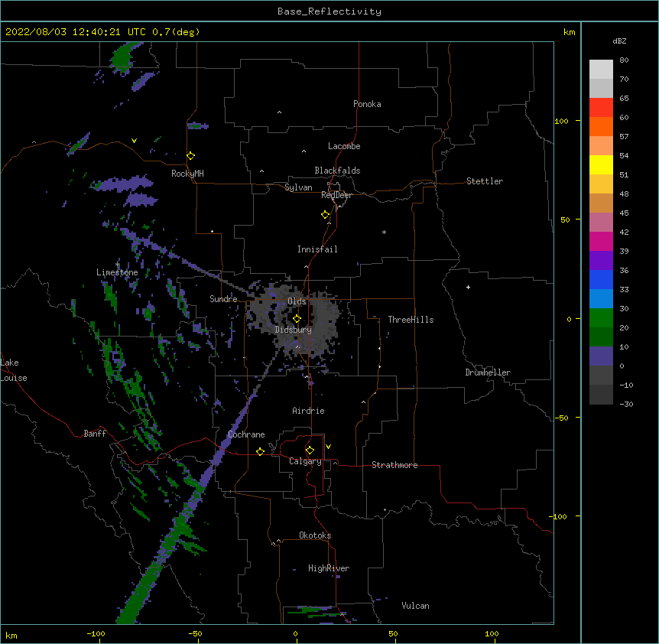Viewport: 659px width, 644px height.
Task: Click the yellow V marker northwest of RockyMH
Action: (x=134, y=141)
